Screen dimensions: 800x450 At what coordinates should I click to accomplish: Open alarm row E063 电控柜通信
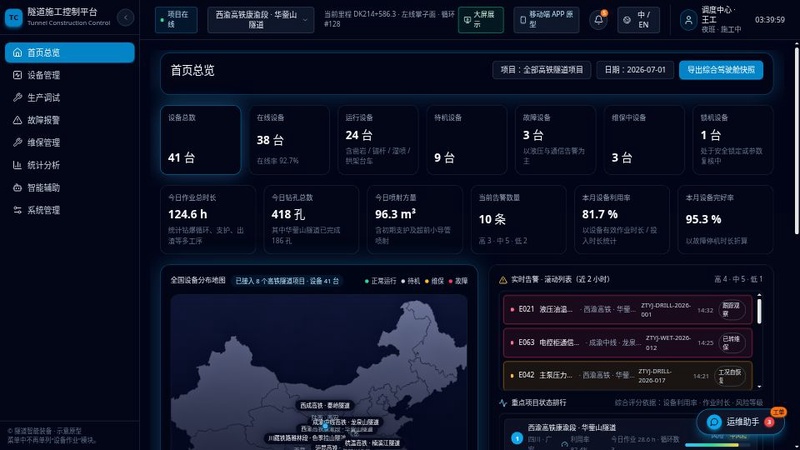[628, 343]
